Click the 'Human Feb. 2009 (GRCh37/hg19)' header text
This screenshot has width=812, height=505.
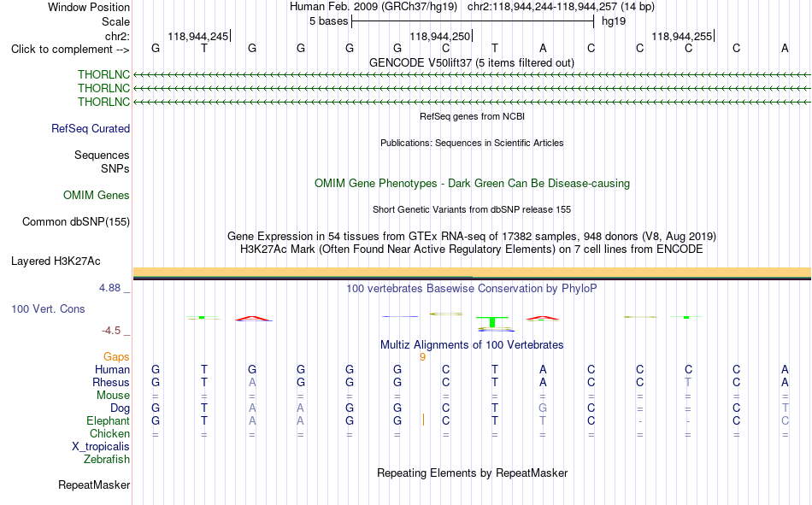(x=374, y=7)
